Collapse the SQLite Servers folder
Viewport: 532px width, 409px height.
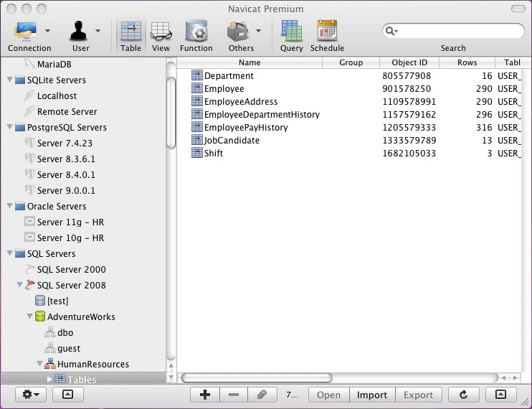pyautogui.click(x=10, y=80)
